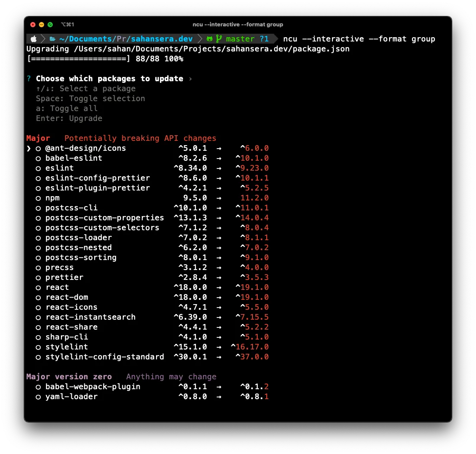The width and height of the screenshot is (476, 454).
Task: Click the Apple logo in the prompt
Action: (34, 39)
